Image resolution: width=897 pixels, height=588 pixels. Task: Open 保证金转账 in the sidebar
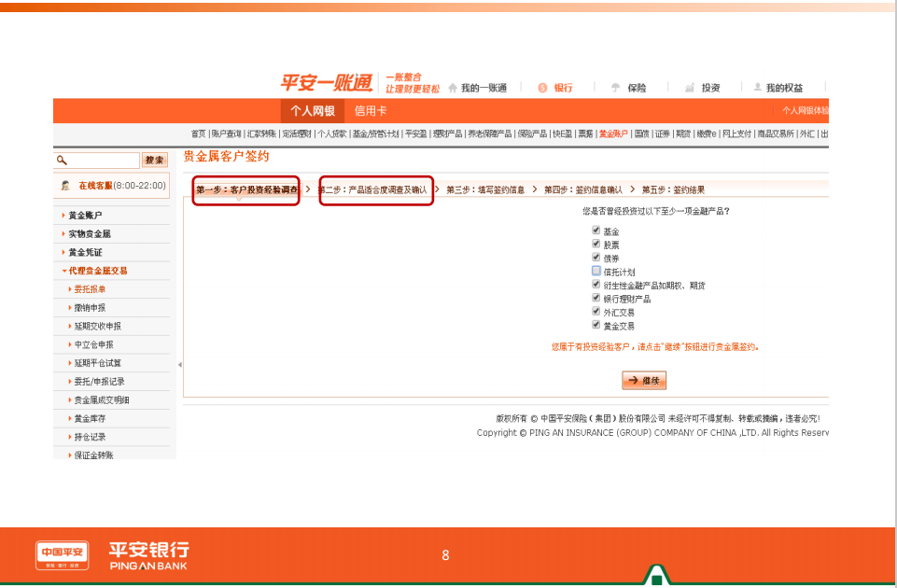click(x=94, y=455)
